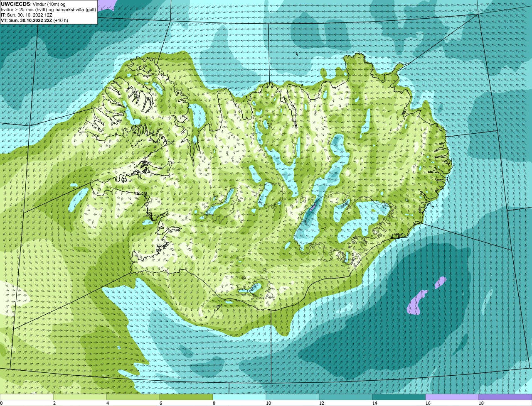This screenshot has width=532, height=406.
Task: Click the legend scale label "18"
Action: [x=481, y=403]
